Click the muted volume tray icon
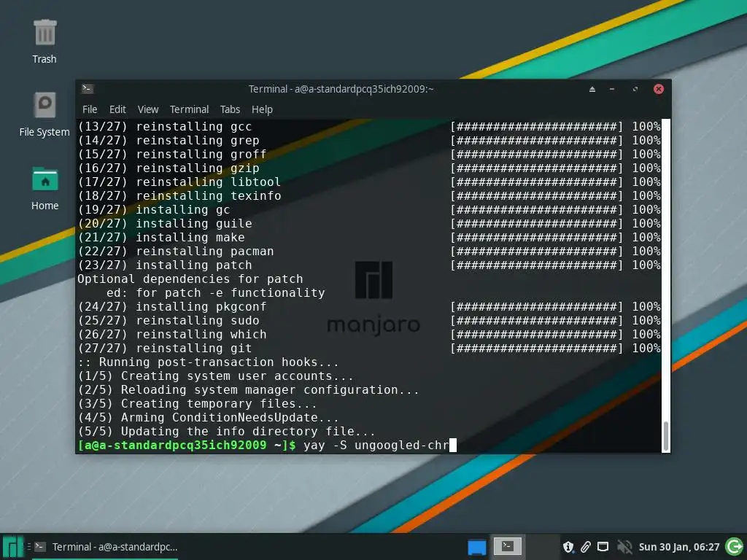This screenshot has height=560, width=747. pos(624,547)
